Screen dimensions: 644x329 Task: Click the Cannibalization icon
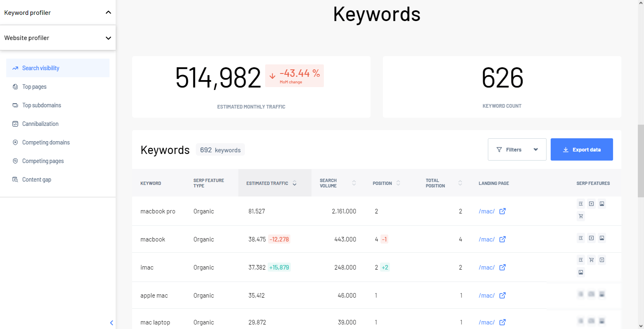coord(15,124)
